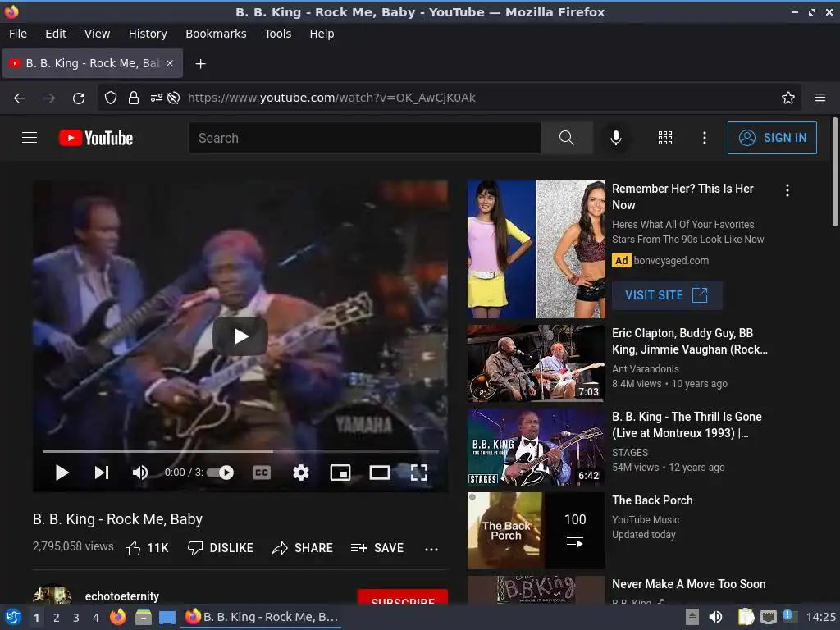840x630 pixels.
Task: Start voice search with the microphone icon
Action: [616, 138]
